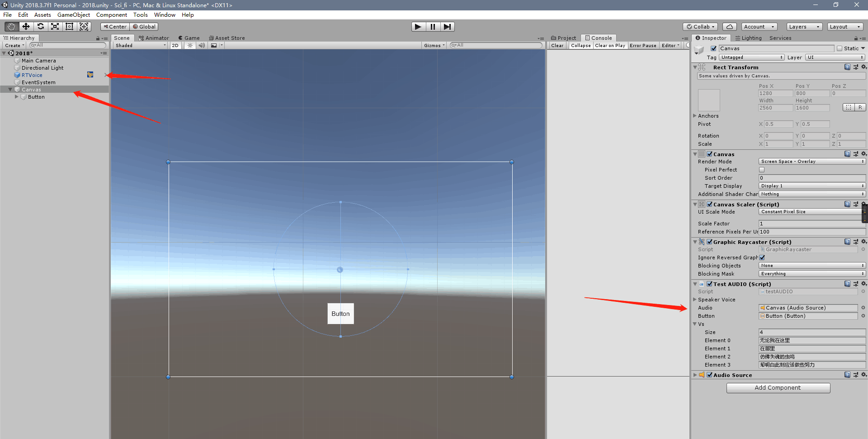Click the Pause icon in the toolbar
The width and height of the screenshot is (868, 439).
pyautogui.click(x=433, y=26)
